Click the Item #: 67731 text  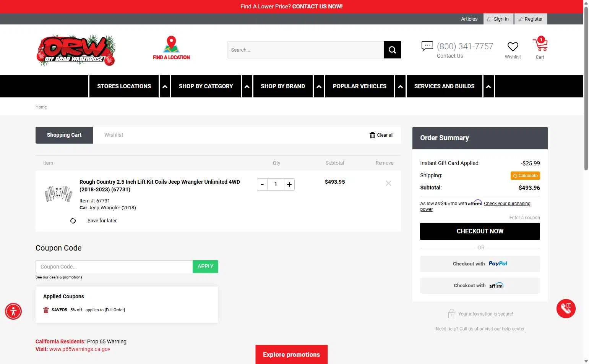point(94,201)
